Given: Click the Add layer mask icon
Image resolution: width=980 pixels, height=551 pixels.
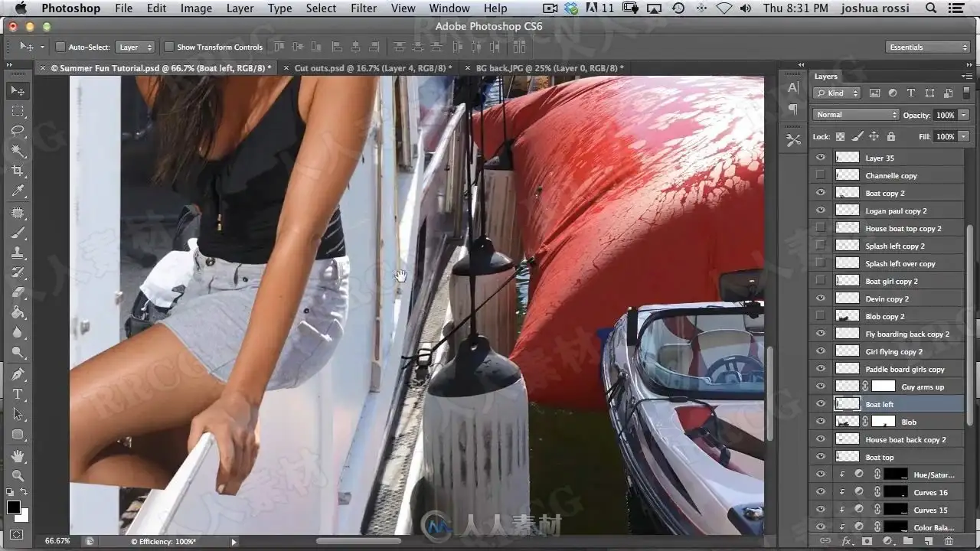Looking at the screenshot, I should (866, 541).
